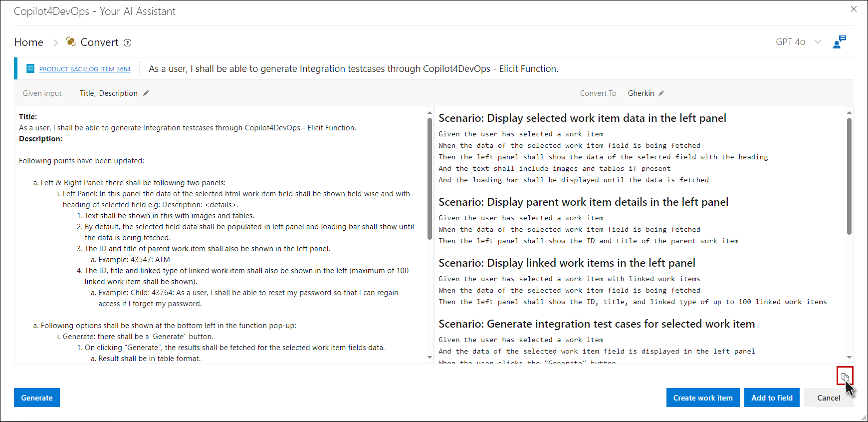Click the GPT 4o model label
868x422 pixels.
(x=790, y=42)
